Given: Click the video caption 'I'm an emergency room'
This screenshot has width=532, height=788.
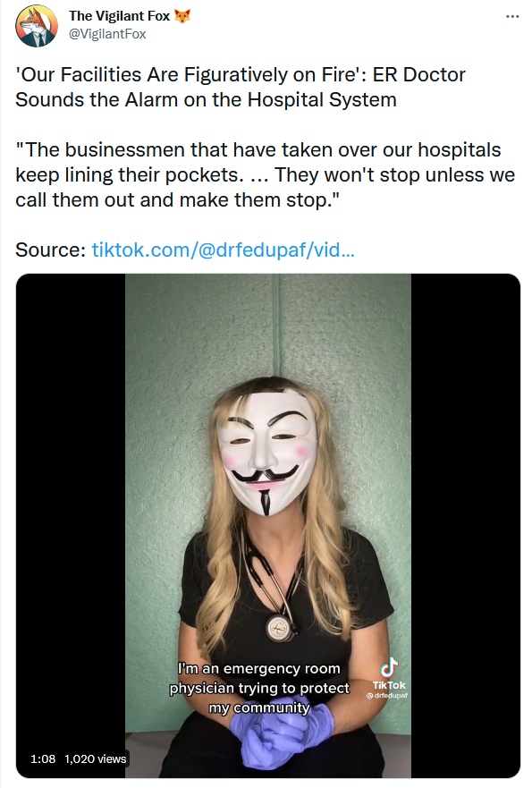Looking at the screenshot, I should pyautogui.click(x=259, y=668).
